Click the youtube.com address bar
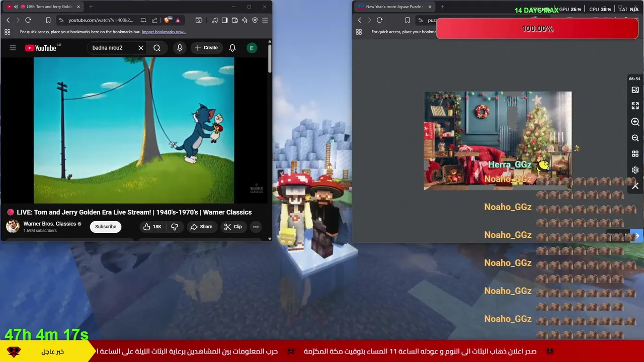The height and width of the screenshot is (362, 644). point(101,20)
